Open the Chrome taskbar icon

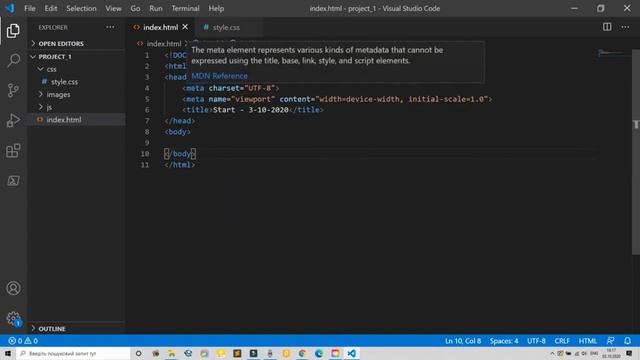click(302, 353)
